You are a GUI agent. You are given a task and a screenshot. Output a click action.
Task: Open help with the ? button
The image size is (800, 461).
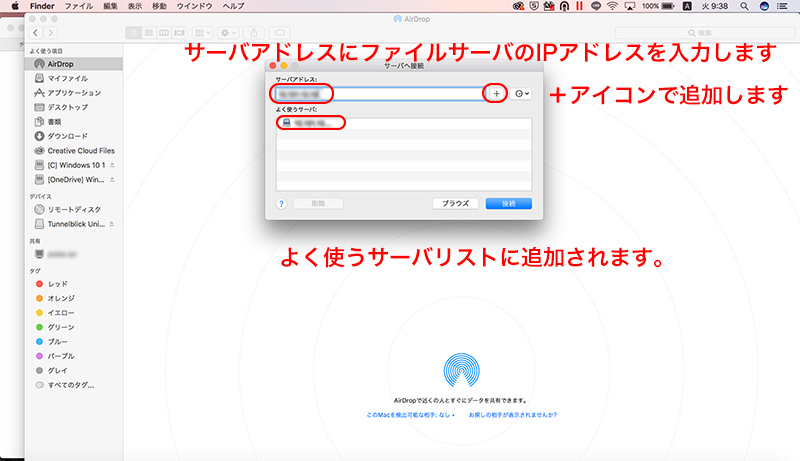(281, 203)
